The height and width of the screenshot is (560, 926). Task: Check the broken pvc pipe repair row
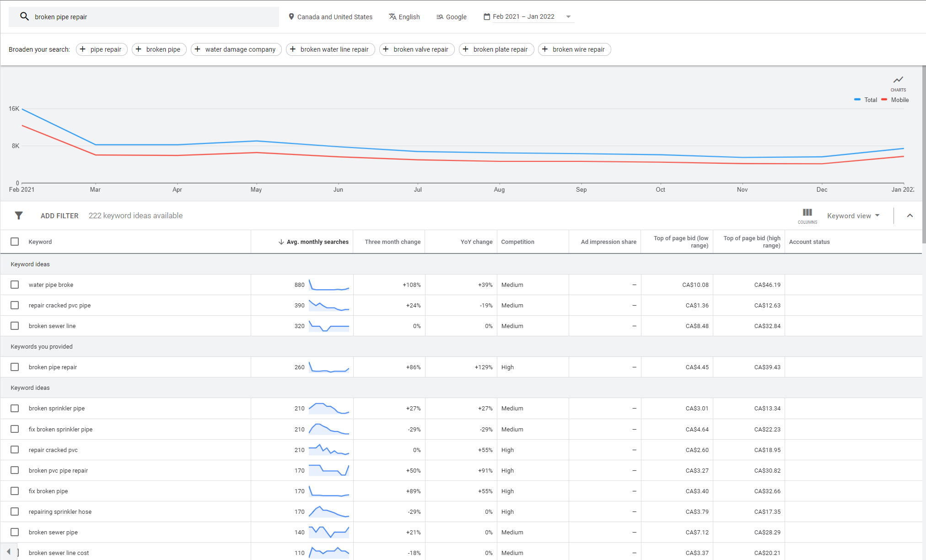point(15,470)
